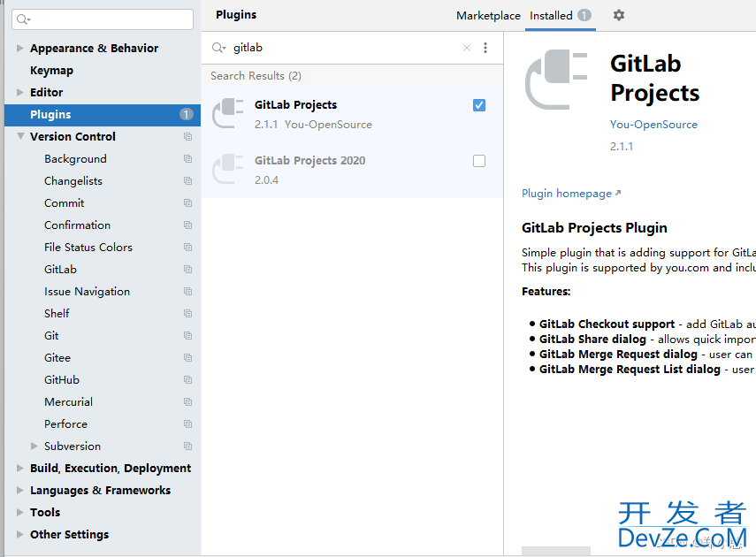This screenshot has height=557, width=756.
Task: Click the GitLab Projects 2020 plugin icon
Action: coord(227,169)
